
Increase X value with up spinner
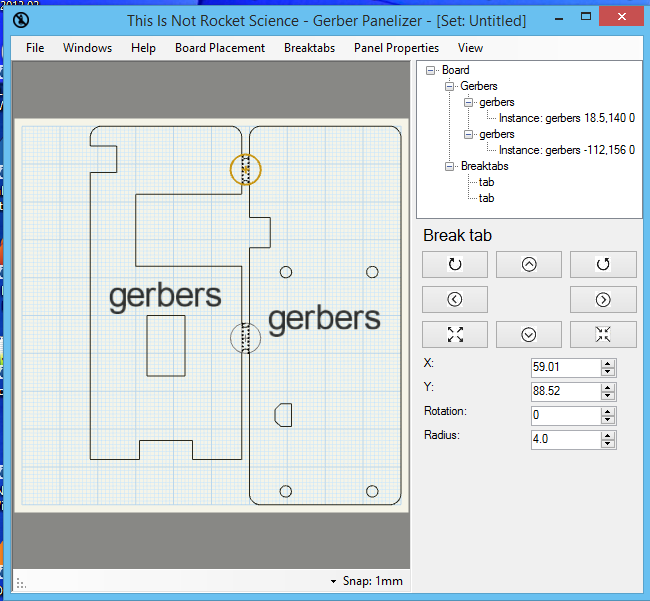608,364
